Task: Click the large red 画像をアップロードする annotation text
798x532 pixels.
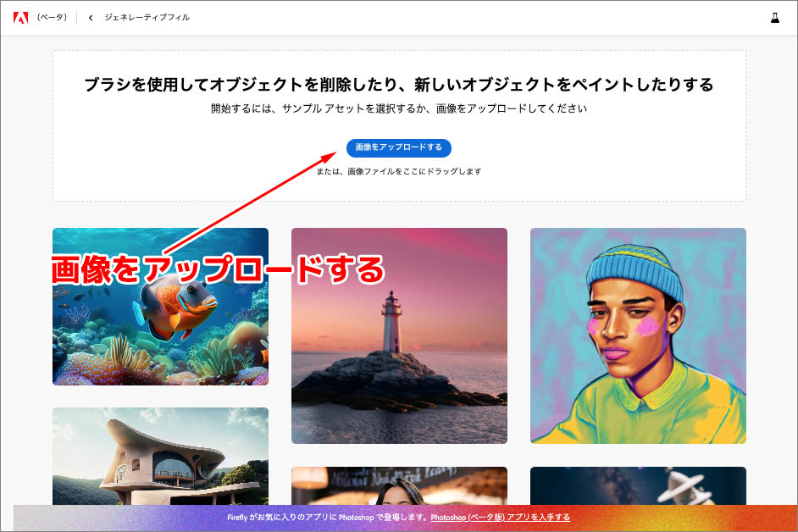Action: click(x=219, y=269)
